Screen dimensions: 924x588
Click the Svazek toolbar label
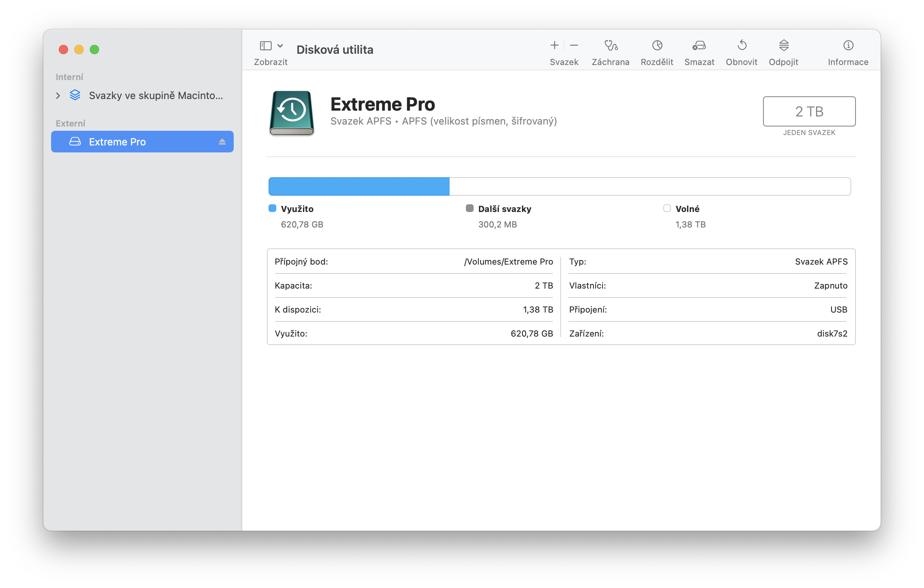coord(564,62)
